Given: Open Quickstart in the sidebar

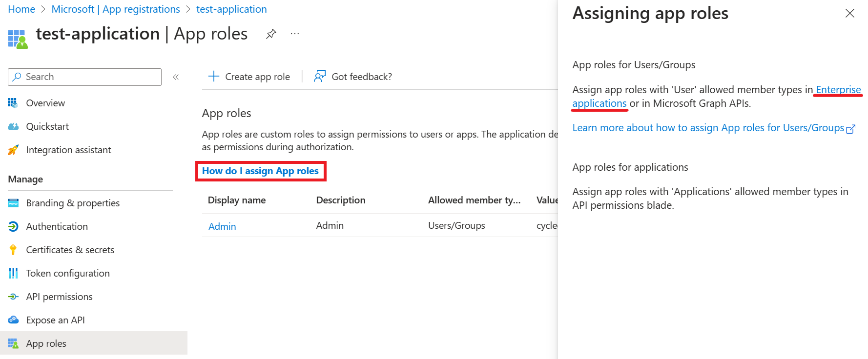Looking at the screenshot, I should click(x=47, y=126).
